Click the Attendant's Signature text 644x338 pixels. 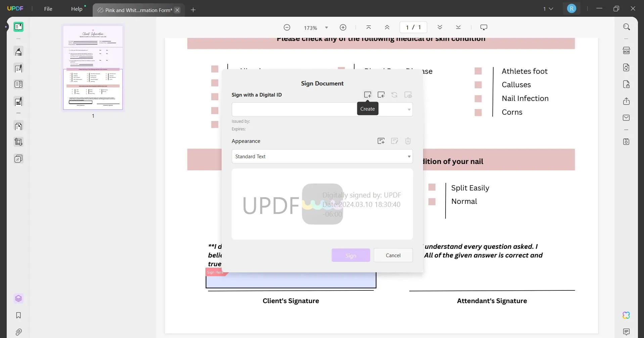point(492,301)
